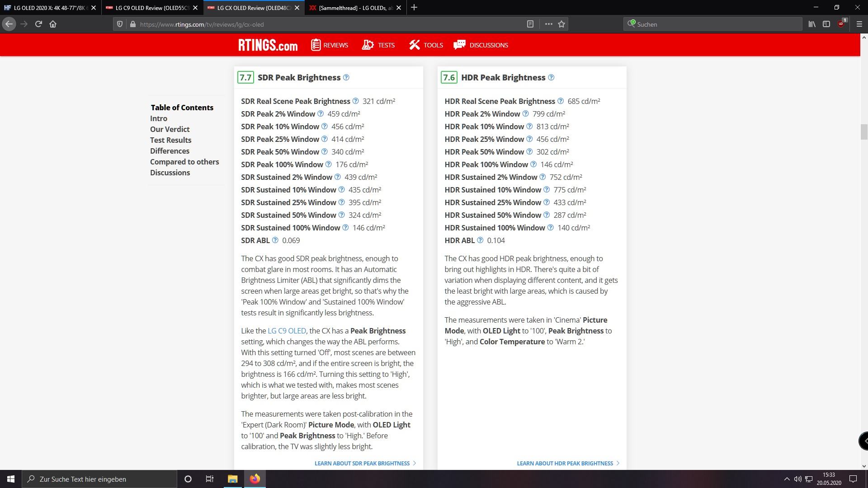This screenshot has height=488, width=868.
Task: Focus the Suchen search box
Action: coord(712,24)
